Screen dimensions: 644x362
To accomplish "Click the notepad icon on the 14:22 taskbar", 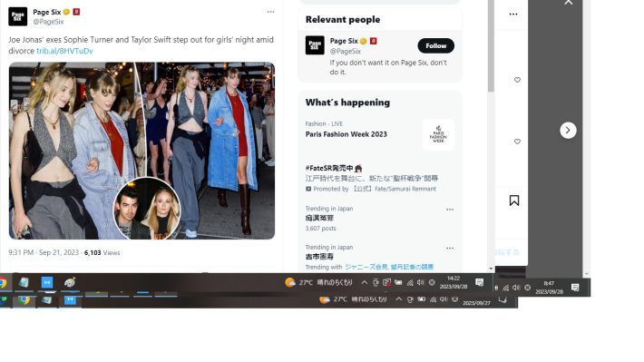I will (x=24, y=282).
